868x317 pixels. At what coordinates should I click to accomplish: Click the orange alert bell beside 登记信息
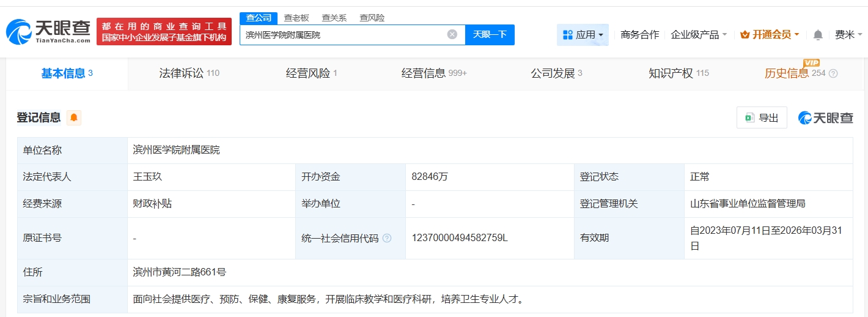[74, 117]
